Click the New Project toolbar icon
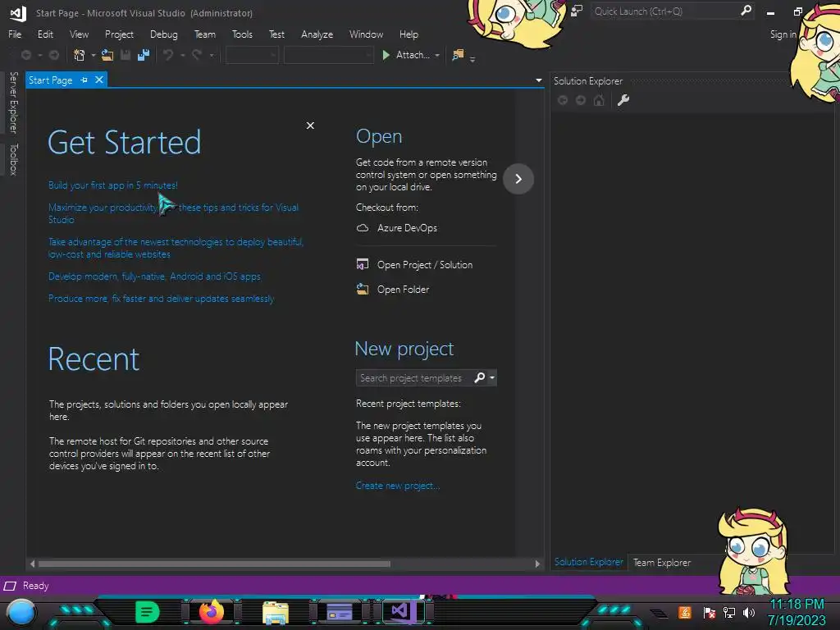 click(x=80, y=55)
